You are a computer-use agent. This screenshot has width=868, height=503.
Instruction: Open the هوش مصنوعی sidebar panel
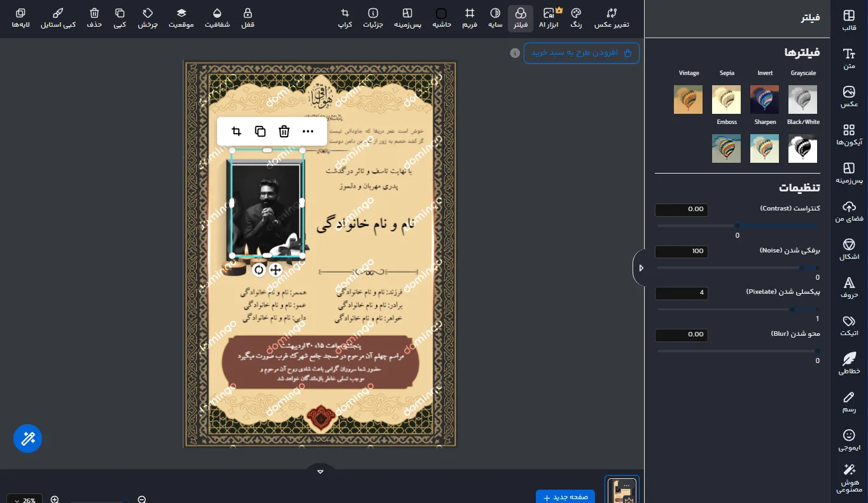pyautogui.click(x=849, y=478)
